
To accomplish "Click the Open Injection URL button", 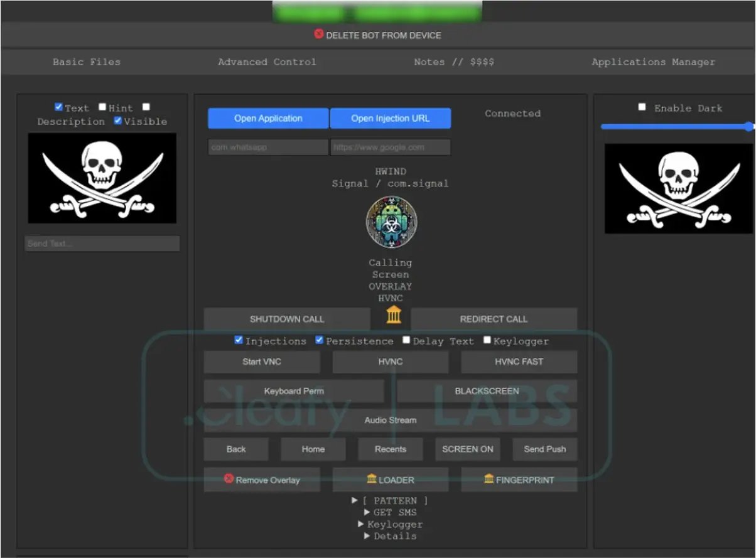I will (x=391, y=118).
